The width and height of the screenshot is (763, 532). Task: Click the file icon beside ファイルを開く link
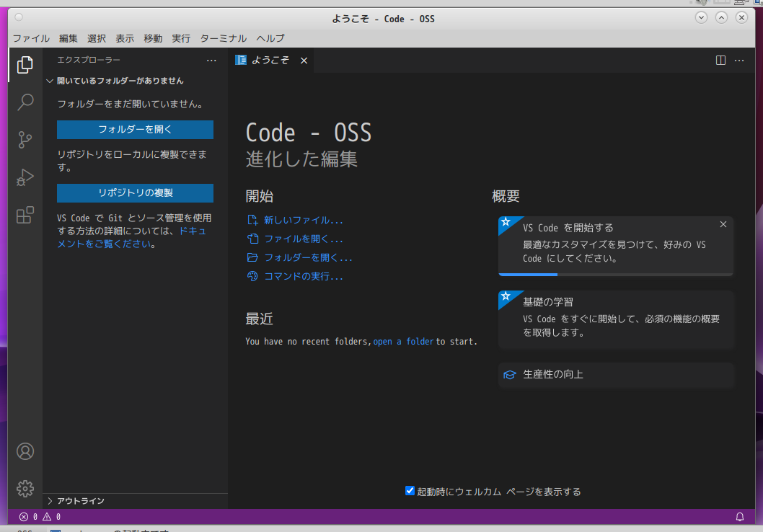pyautogui.click(x=252, y=239)
